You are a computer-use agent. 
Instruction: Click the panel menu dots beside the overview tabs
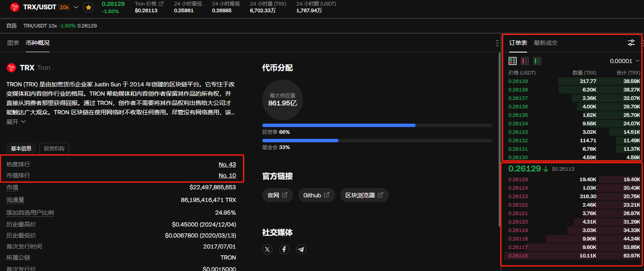click(497, 43)
